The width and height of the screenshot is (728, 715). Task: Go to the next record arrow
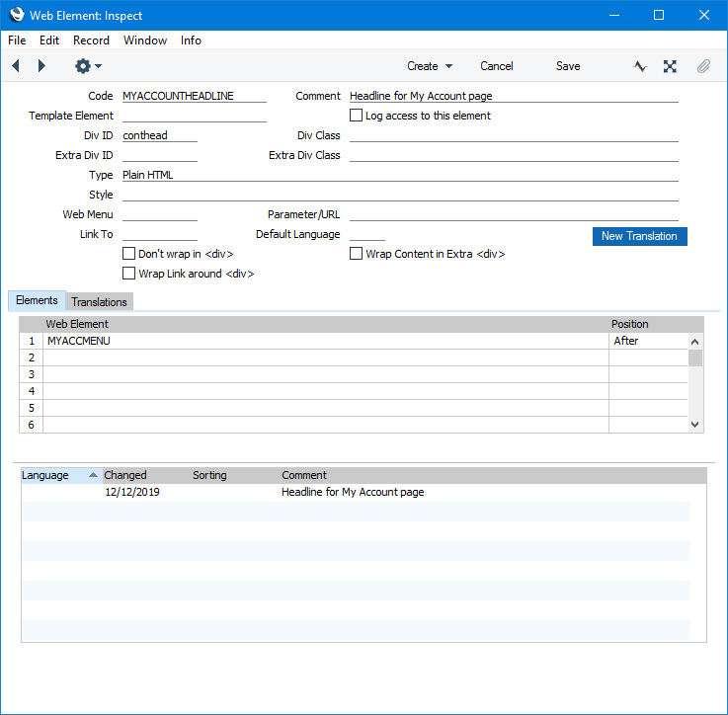(x=41, y=66)
